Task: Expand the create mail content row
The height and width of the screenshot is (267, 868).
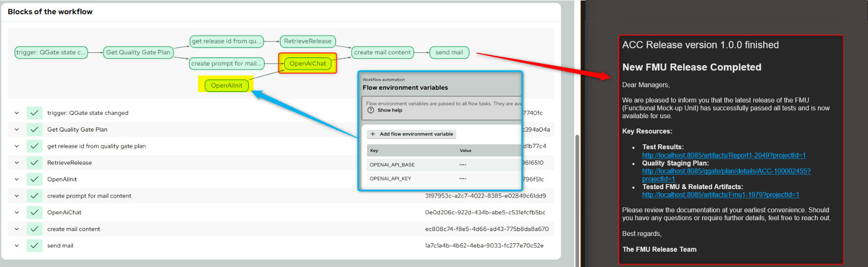Action: coord(17,229)
